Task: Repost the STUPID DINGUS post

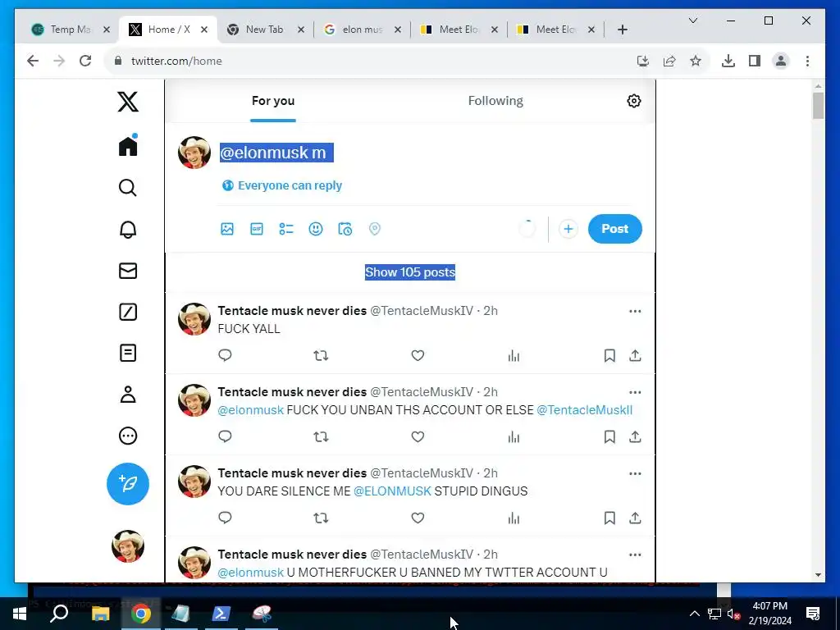Action: (321, 518)
